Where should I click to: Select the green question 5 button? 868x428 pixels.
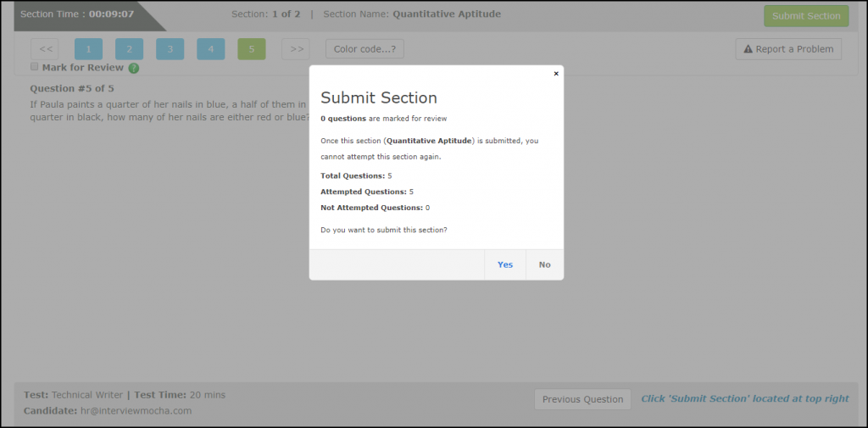[252, 49]
